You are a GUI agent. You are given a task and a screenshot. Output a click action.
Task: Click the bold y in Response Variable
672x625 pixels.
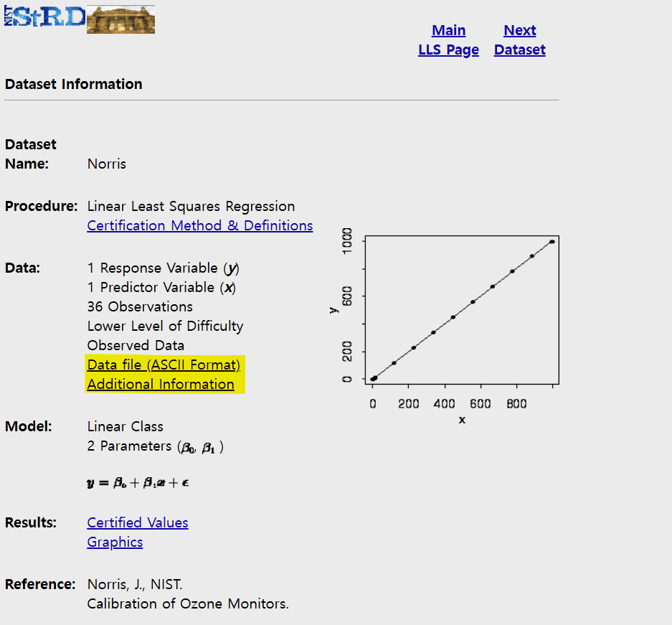(231, 268)
